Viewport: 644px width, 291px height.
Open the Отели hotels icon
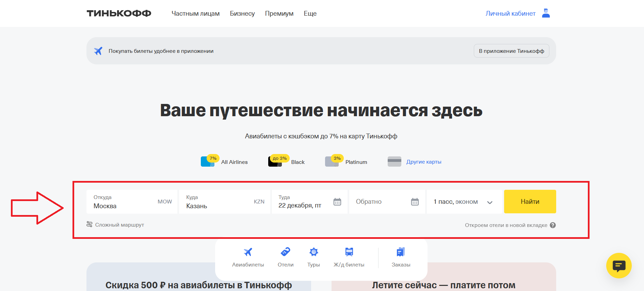coord(285,252)
